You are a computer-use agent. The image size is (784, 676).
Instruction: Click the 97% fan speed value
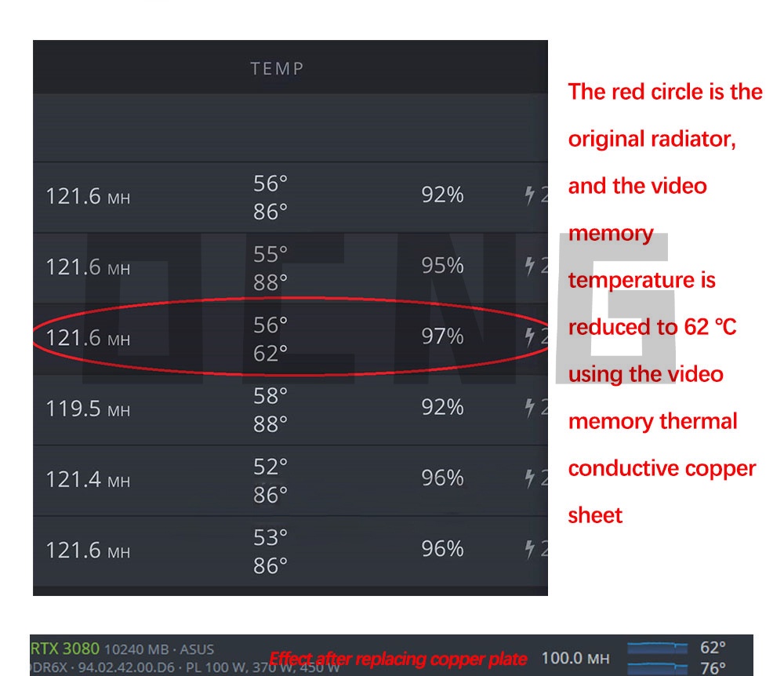pos(442,336)
